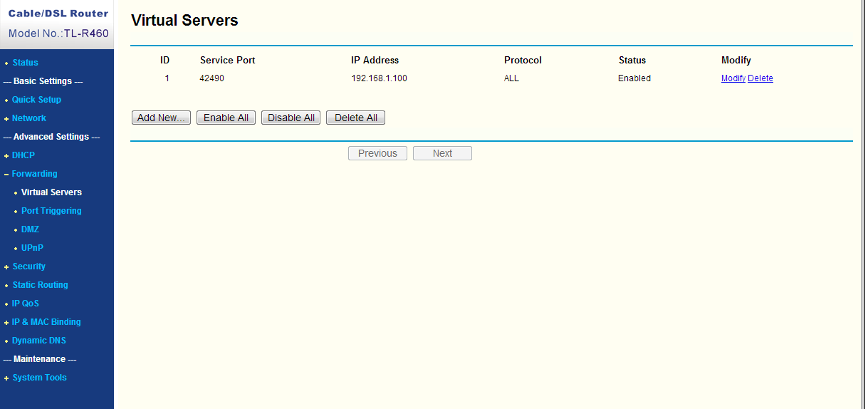Image resolution: width=868 pixels, height=409 pixels.
Task: Delete the entry for port 42490
Action: (x=760, y=78)
